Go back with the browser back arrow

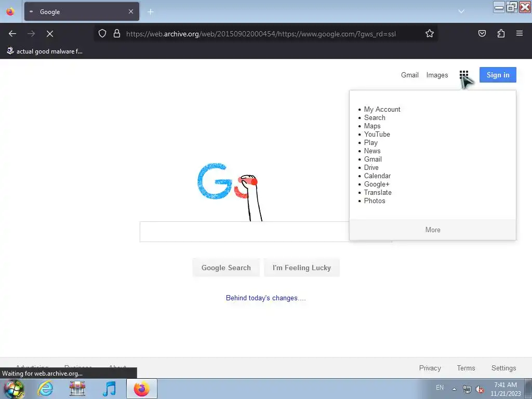tap(12, 34)
